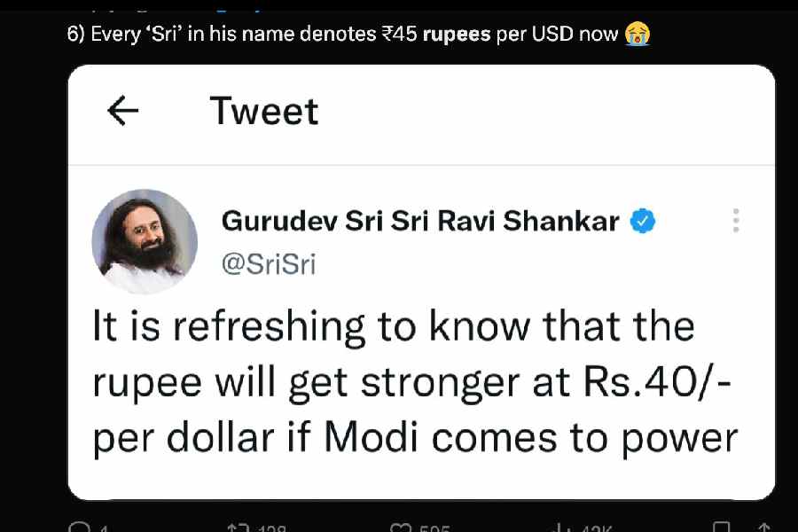
Task: Click the blue verified badge
Action: [x=642, y=221]
